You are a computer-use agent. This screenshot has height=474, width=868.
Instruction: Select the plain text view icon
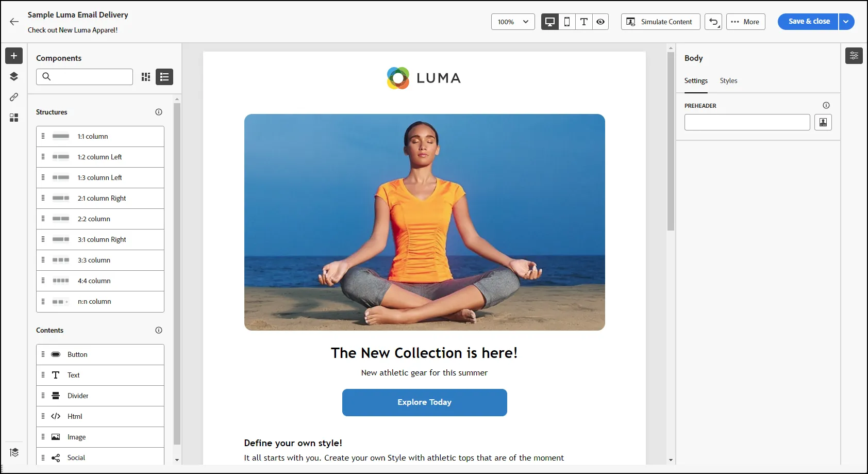point(584,22)
